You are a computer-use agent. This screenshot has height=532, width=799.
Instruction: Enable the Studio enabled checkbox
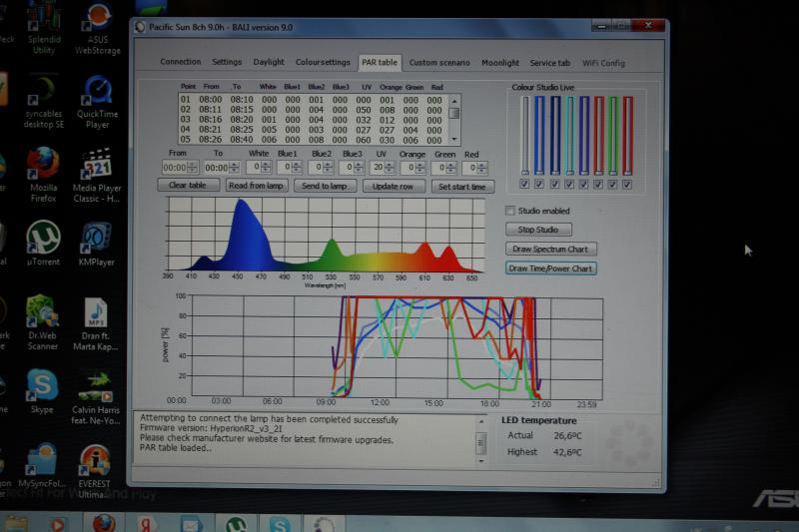point(510,211)
